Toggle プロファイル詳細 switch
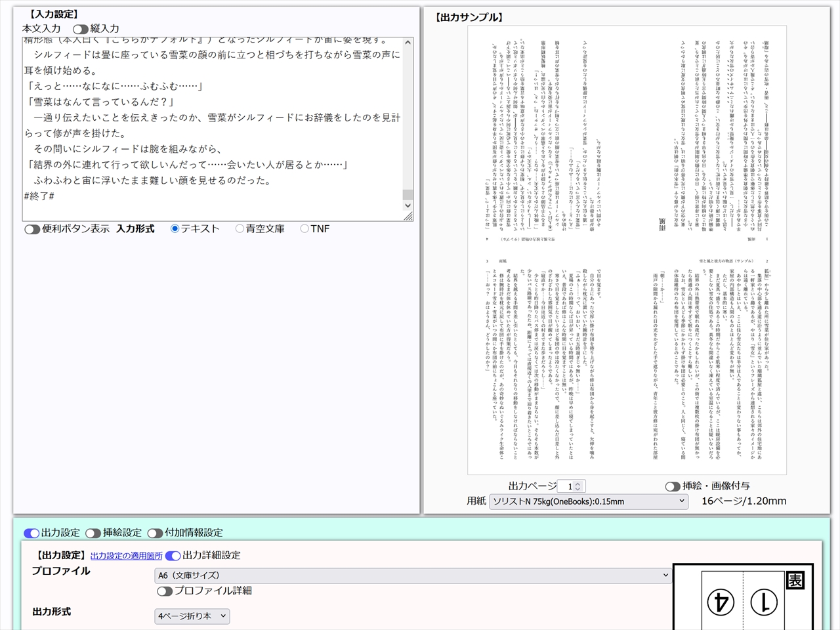 click(x=164, y=591)
